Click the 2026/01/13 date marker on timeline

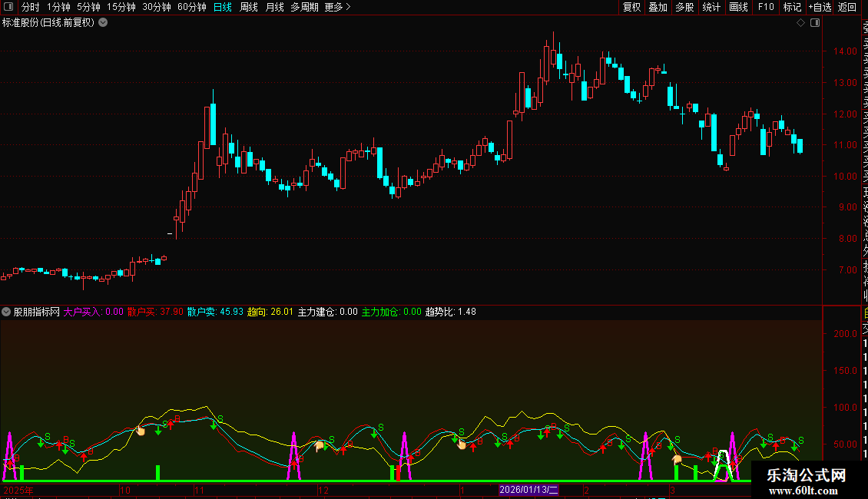tap(528, 490)
